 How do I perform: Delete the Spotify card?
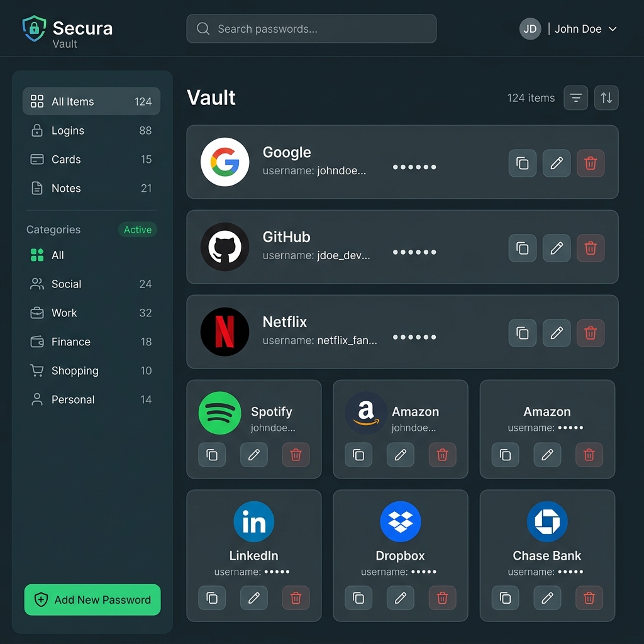point(296,455)
